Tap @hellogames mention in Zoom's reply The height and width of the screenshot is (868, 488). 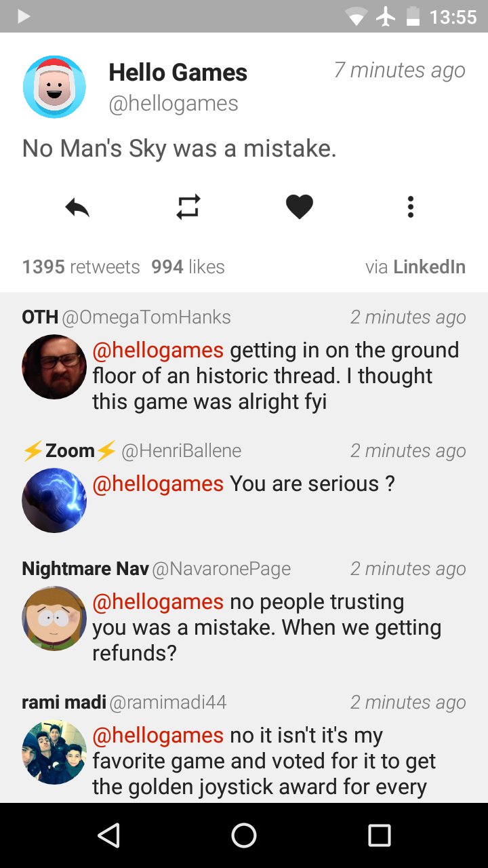click(x=158, y=484)
